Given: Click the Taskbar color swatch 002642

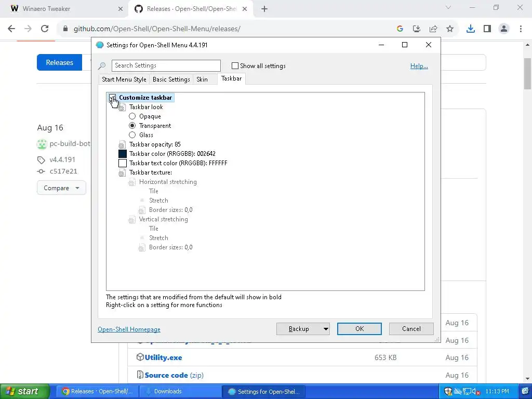Looking at the screenshot, I should coord(123,154).
